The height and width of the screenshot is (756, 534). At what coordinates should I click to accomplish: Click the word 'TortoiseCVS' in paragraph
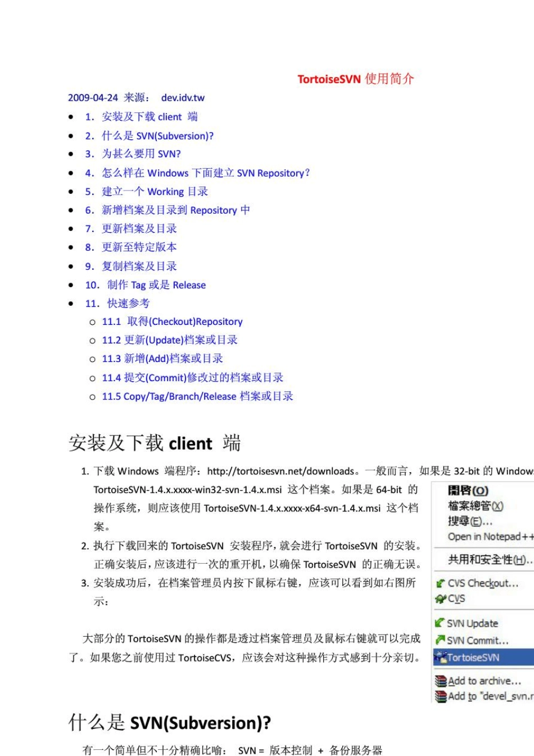[205, 658]
